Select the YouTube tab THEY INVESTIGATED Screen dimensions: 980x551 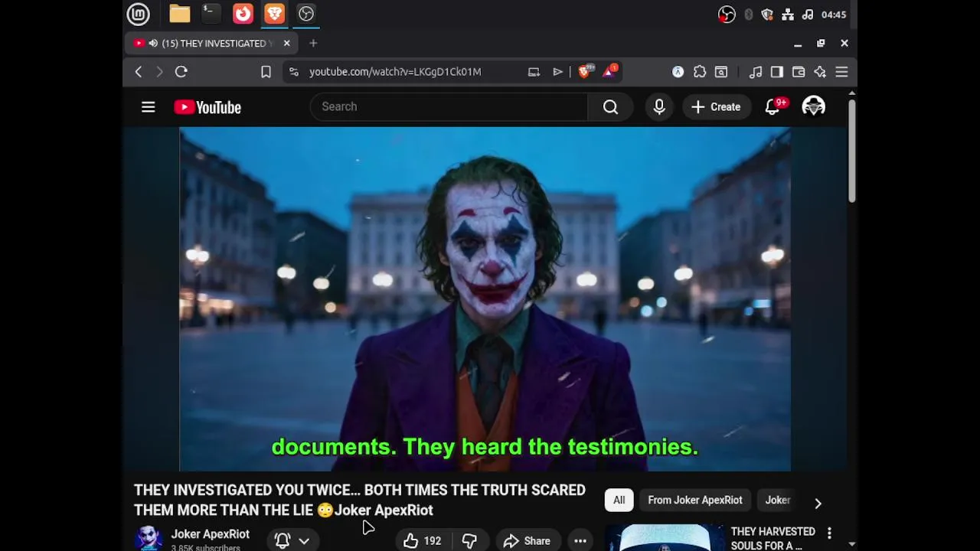coord(213,44)
